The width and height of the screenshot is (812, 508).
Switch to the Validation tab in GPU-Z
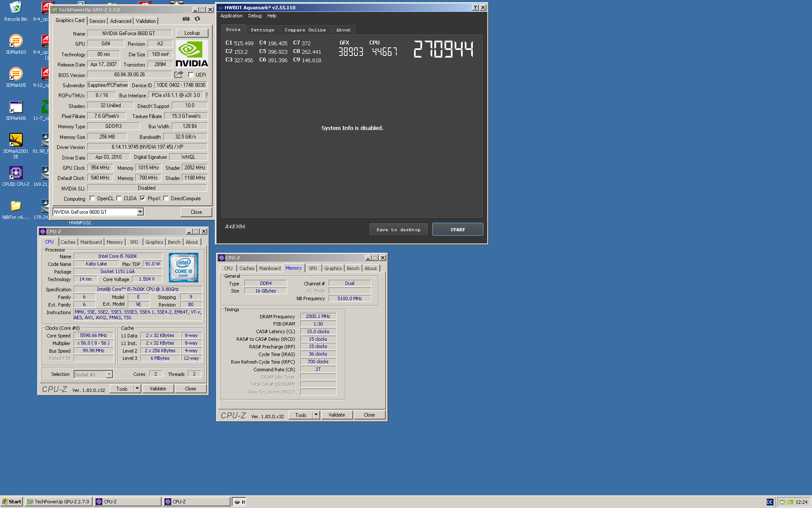(x=146, y=21)
